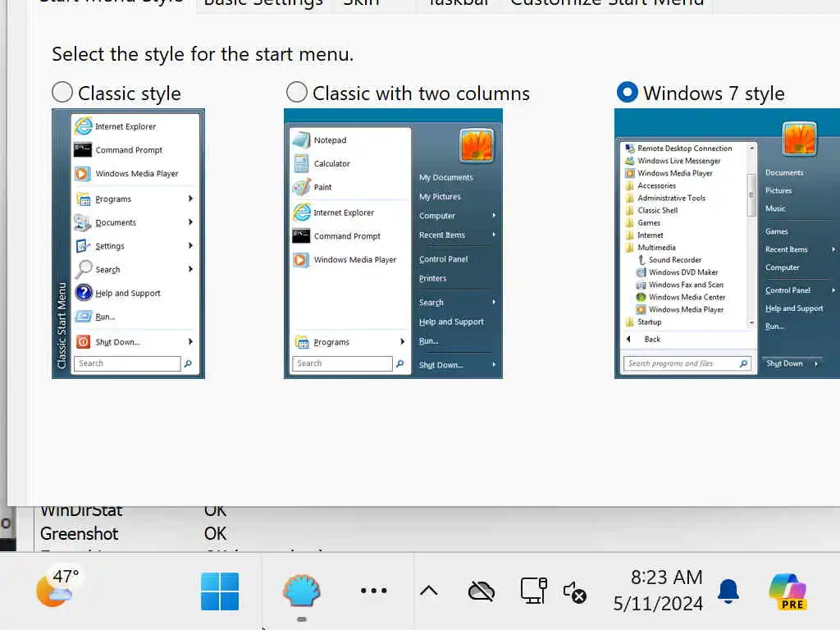Open the clock showing 8:23 AM

click(x=659, y=591)
